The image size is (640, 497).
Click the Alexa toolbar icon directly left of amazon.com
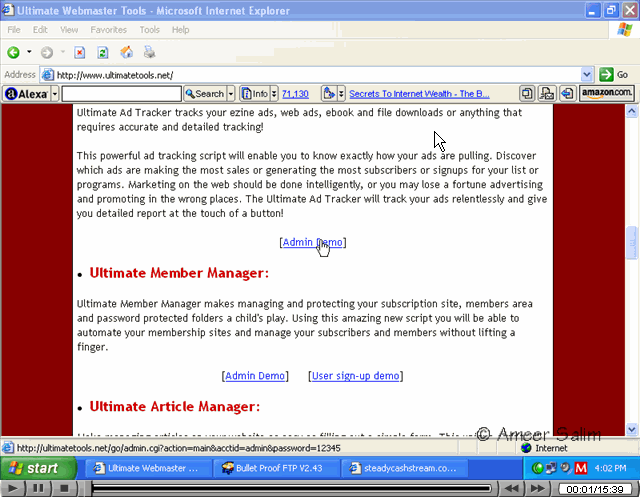[567, 93]
